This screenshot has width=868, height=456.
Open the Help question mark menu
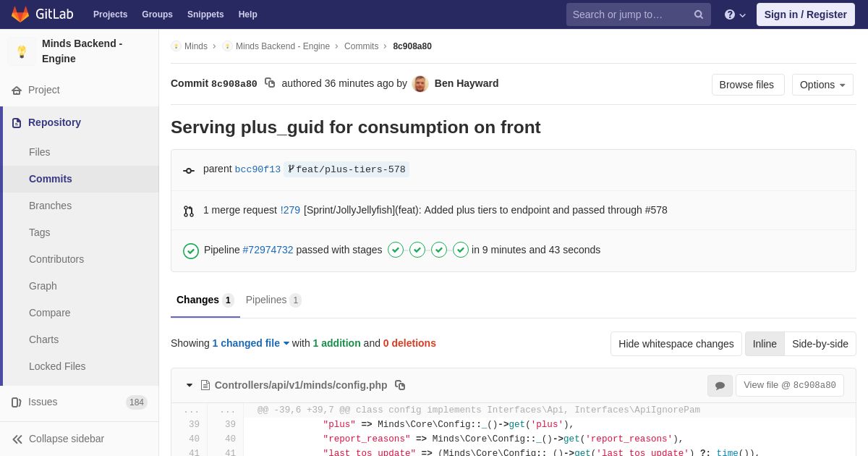[x=735, y=14]
